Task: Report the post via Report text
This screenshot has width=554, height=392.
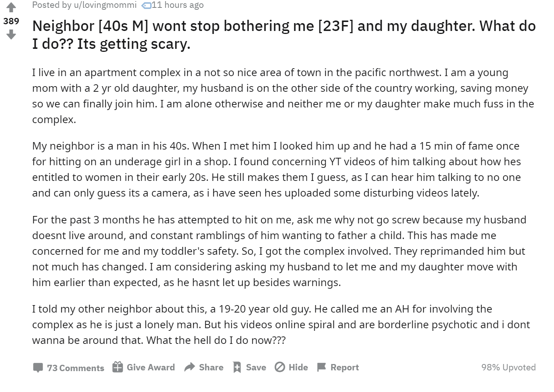Action: [344, 367]
